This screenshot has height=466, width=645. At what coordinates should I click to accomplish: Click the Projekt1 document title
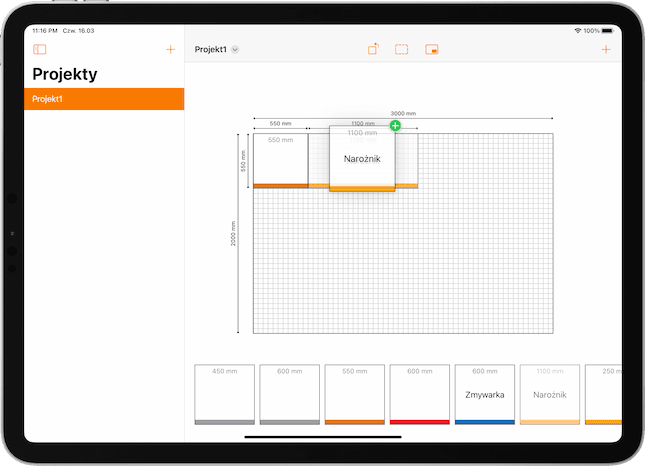pyautogui.click(x=211, y=49)
